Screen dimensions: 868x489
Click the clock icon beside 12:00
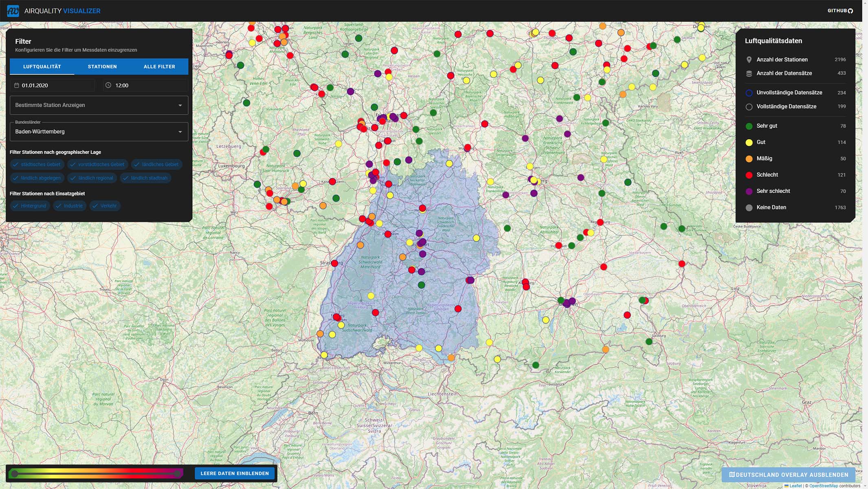pyautogui.click(x=108, y=85)
